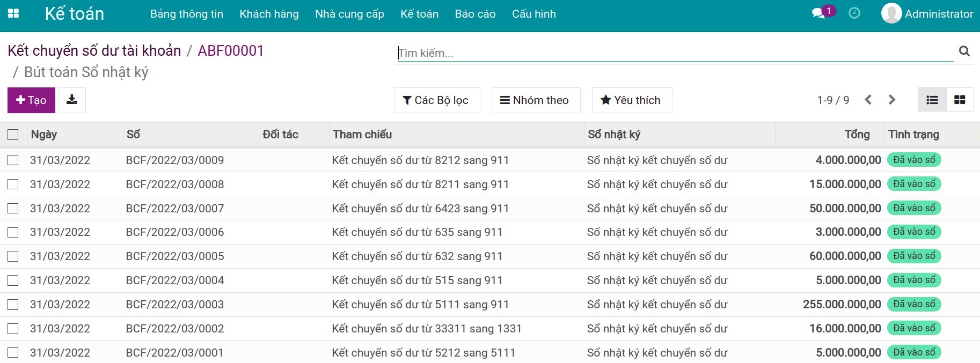
Task: Go to ABF00001 breadcrumb link
Action: [x=231, y=51]
